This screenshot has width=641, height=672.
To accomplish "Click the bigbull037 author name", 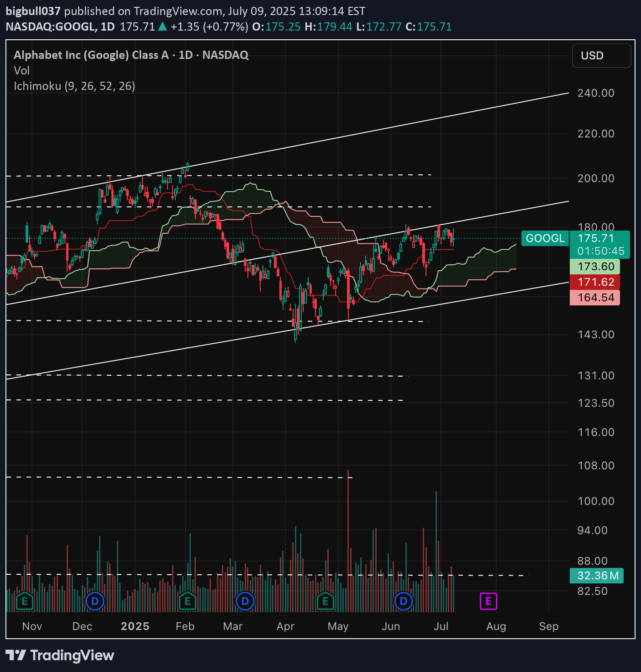I will pos(33,11).
